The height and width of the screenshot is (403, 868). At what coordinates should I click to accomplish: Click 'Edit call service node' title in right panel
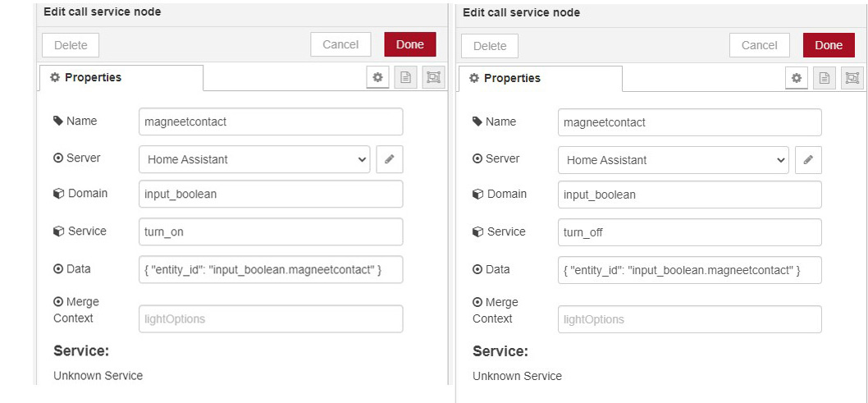(x=522, y=12)
